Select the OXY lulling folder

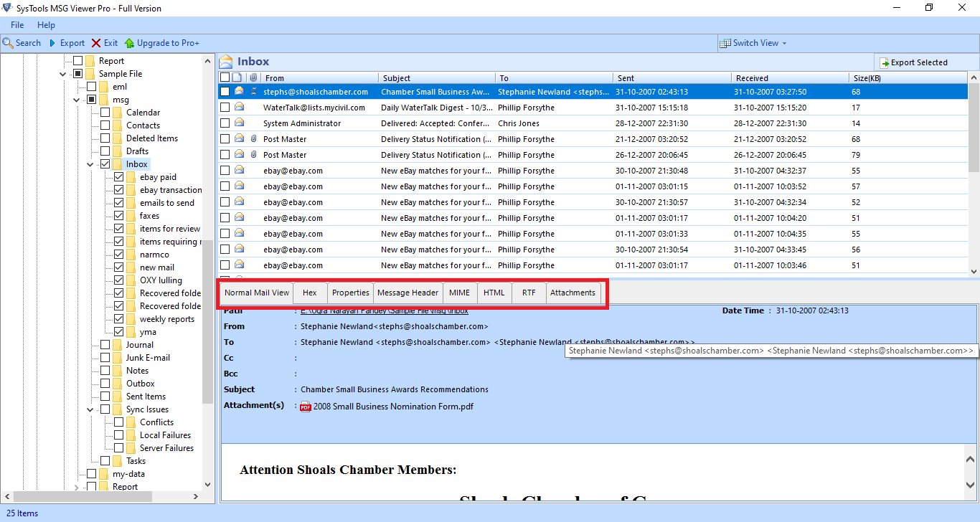click(x=161, y=280)
